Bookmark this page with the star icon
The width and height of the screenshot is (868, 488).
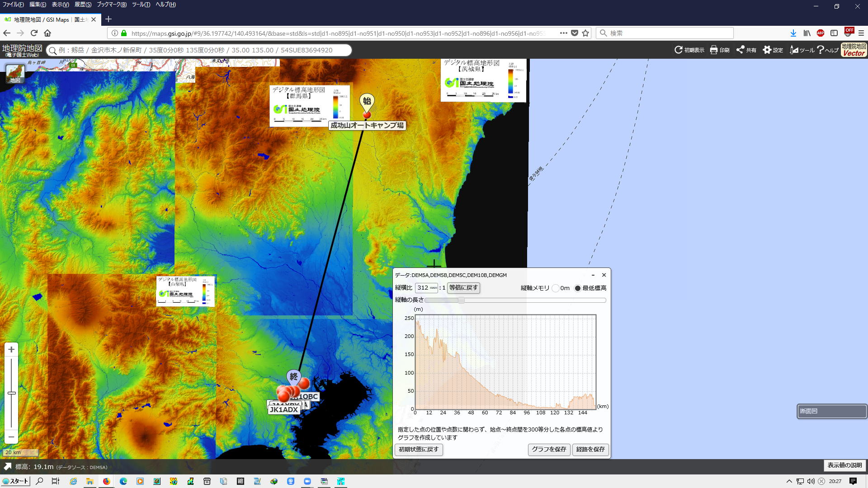pos(585,33)
